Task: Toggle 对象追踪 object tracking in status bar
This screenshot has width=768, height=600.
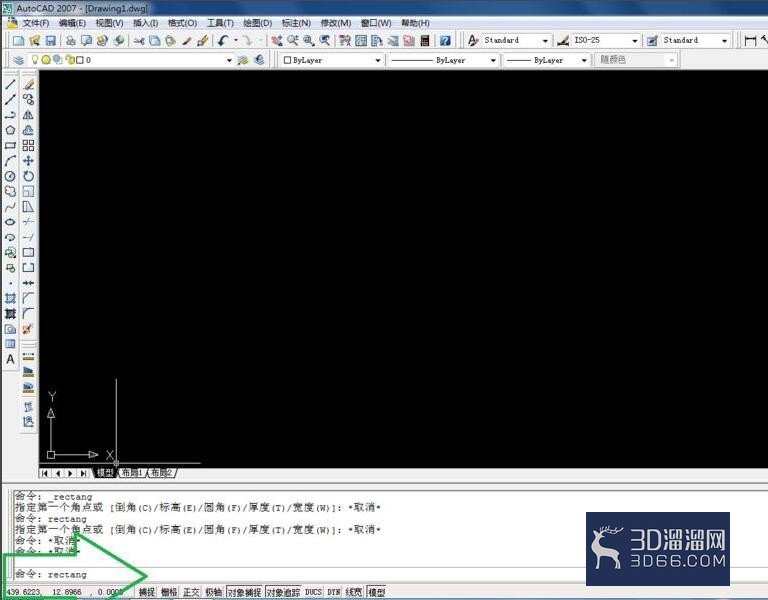Action: point(284,592)
